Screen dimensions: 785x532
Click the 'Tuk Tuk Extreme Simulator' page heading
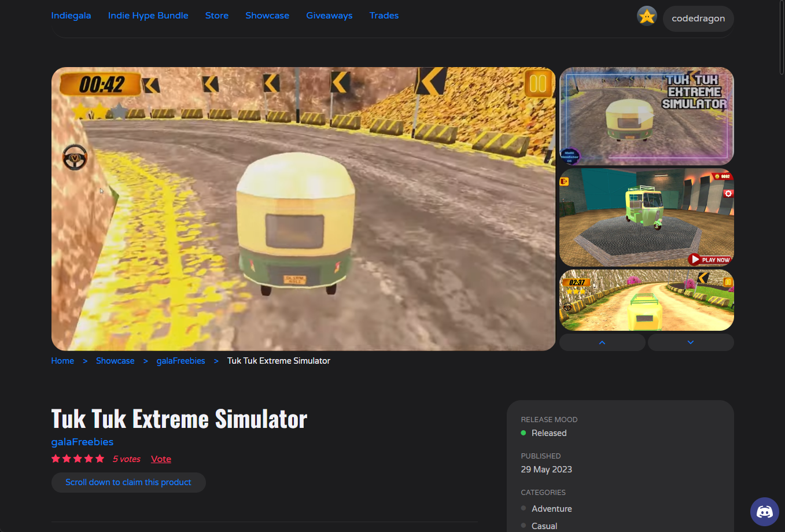(x=179, y=419)
